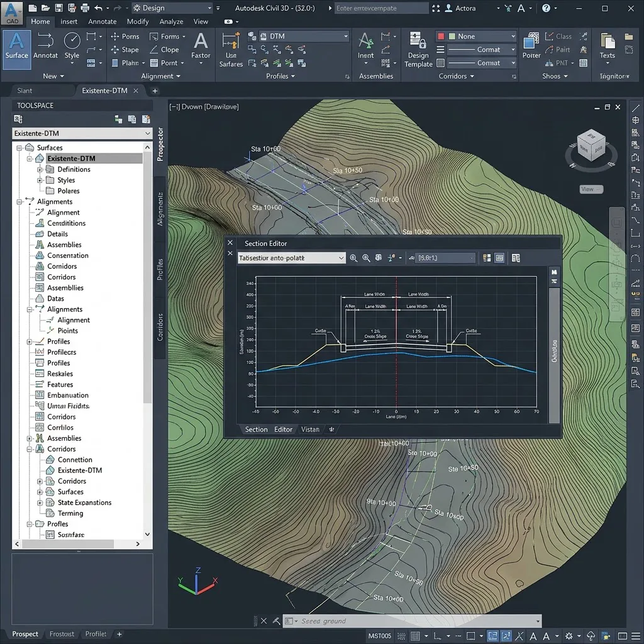
Task: Open the Annotate ribbon tab
Action: coord(103,21)
